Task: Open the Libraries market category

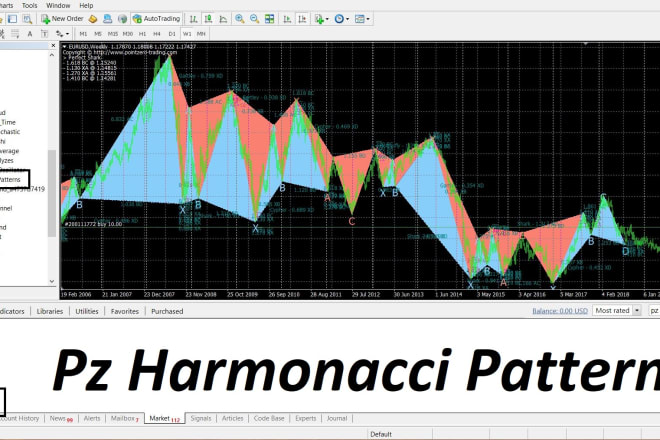Action: (50, 311)
